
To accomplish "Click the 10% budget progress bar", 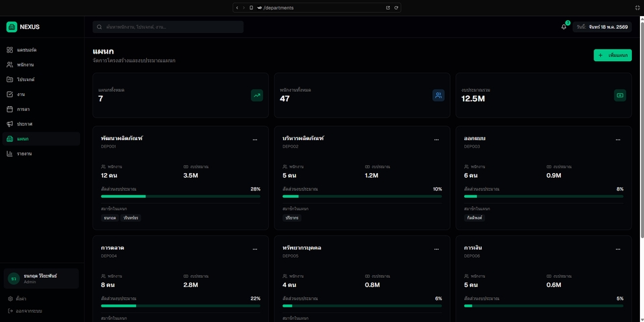I will point(362,197).
